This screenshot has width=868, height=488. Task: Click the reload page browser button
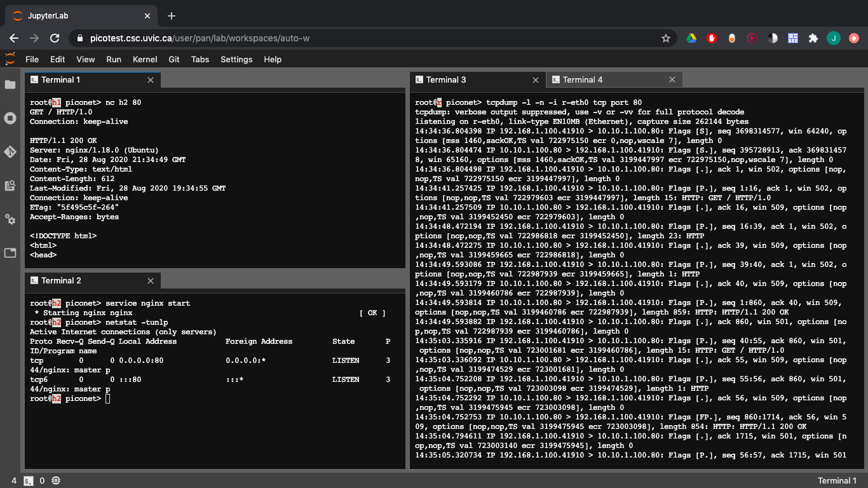coord(55,38)
